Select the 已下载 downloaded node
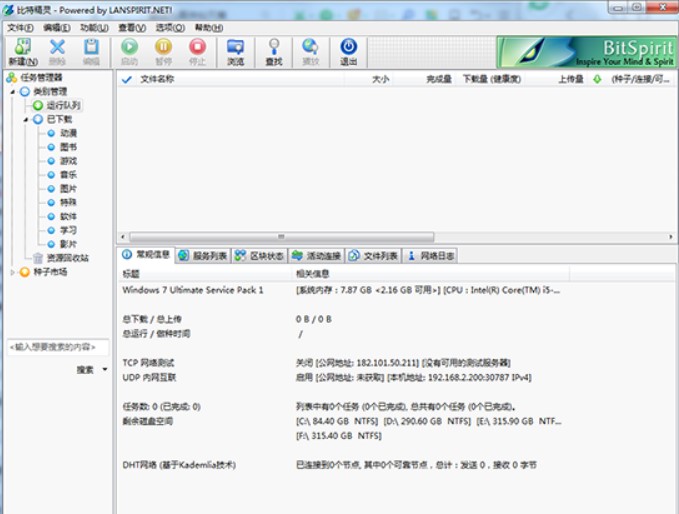679x514 pixels. [x=53, y=119]
